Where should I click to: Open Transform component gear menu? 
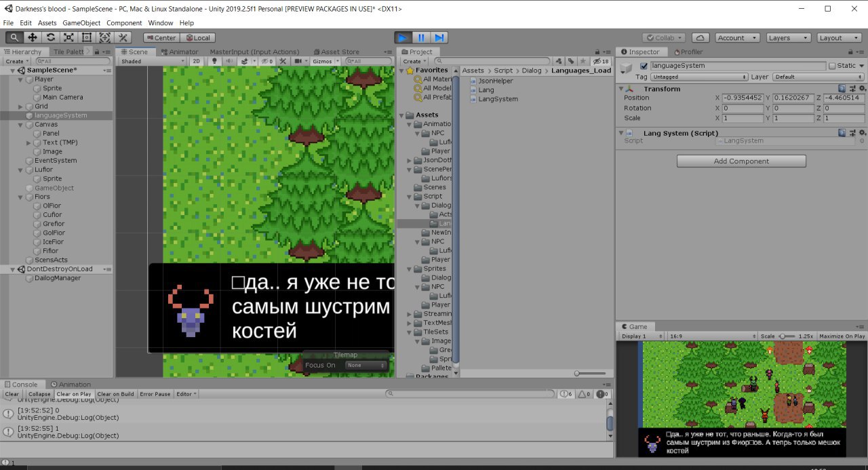coord(862,88)
